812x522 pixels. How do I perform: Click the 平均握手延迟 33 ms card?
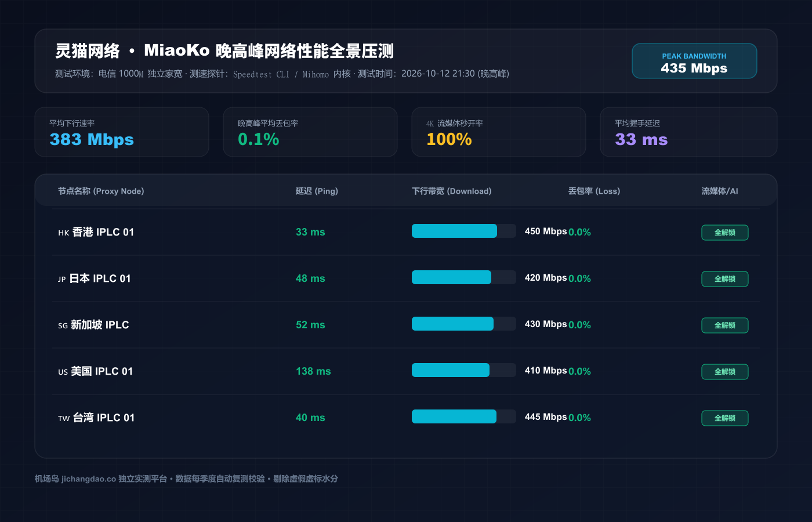pos(688,132)
